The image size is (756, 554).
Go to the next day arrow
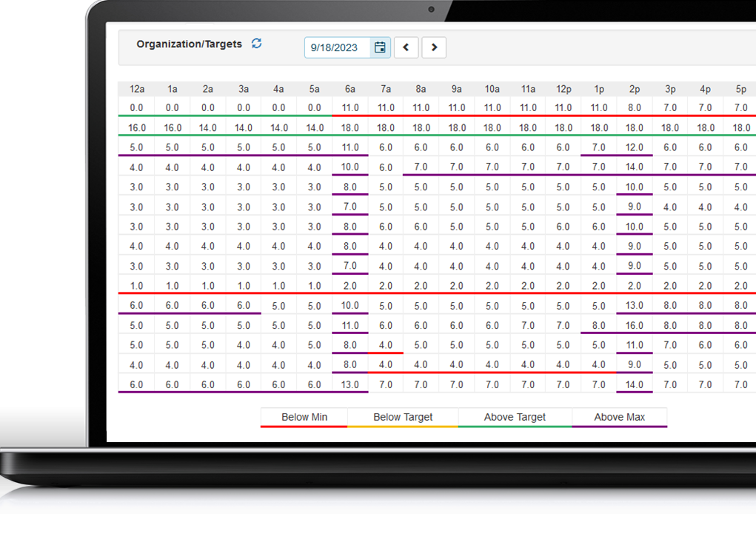[x=434, y=47]
